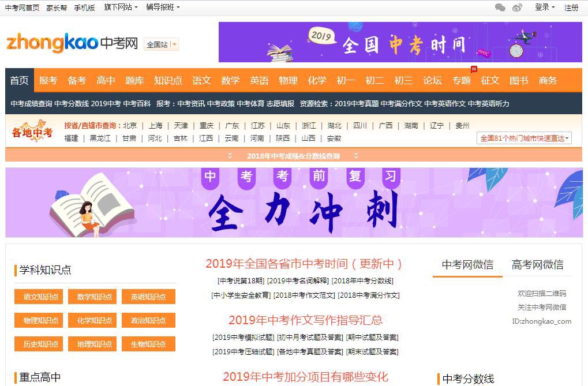Select 题库 in the orange navigation bar

click(x=134, y=81)
